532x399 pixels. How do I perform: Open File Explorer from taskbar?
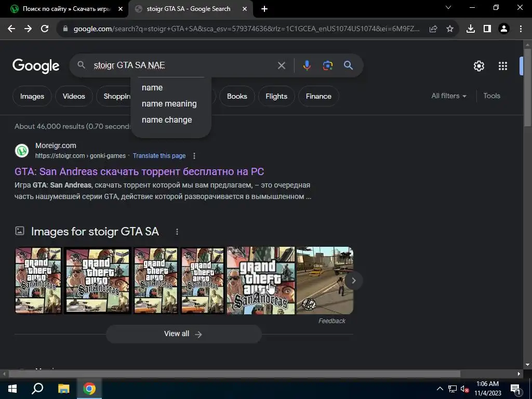pyautogui.click(x=63, y=389)
